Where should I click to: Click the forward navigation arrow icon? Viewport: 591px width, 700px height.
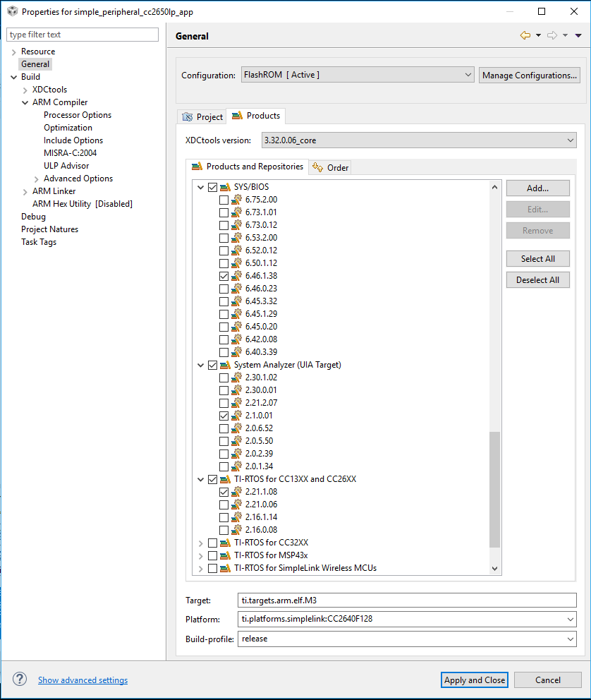[552, 35]
